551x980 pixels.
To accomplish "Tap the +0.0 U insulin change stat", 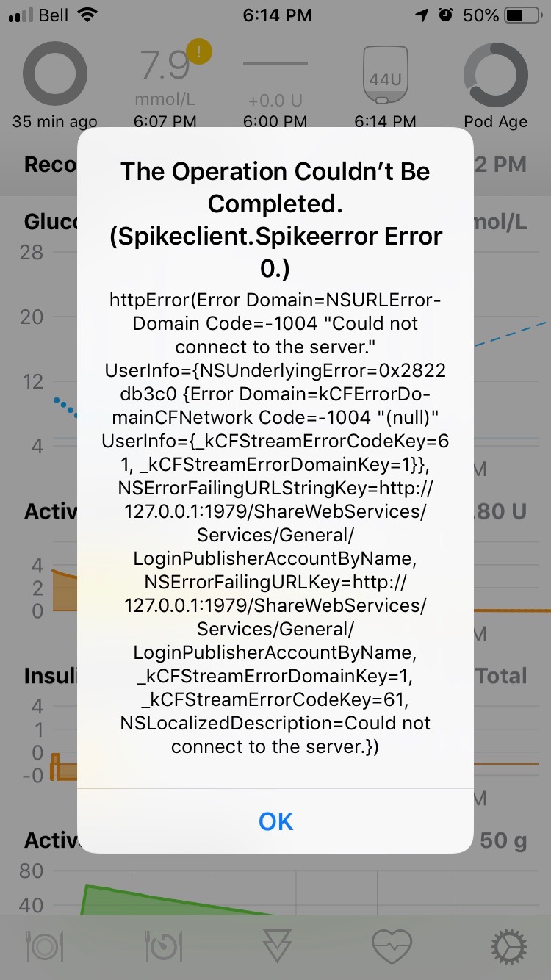I will [274, 98].
